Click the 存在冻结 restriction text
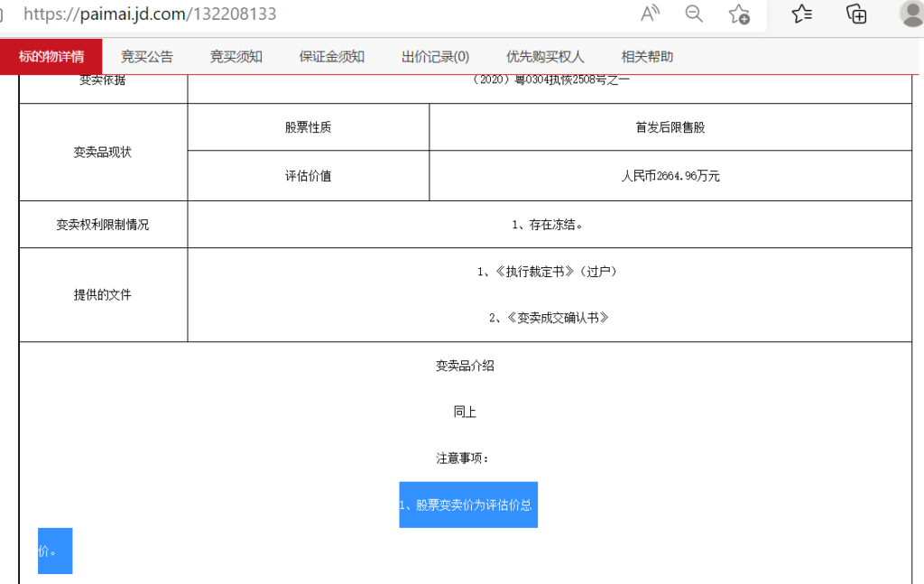Screen dimensions: 924x584 (549, 225)
